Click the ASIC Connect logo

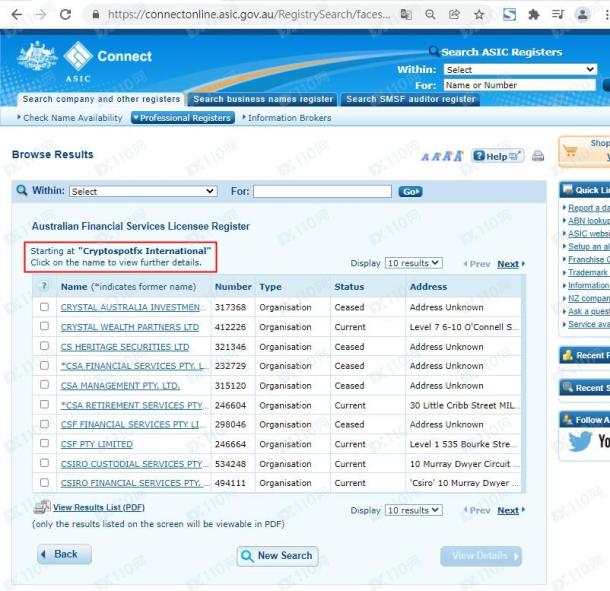point(84,61)
